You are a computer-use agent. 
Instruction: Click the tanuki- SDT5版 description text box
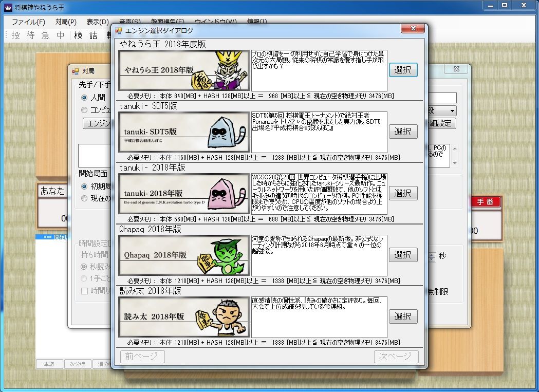click(x=319, y=132)
